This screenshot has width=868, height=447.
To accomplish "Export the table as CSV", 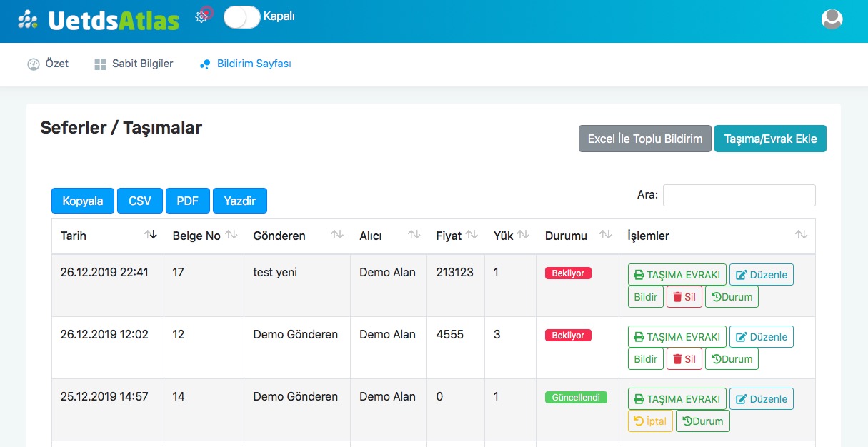I will pyautogui.click(x=140, y=201).
